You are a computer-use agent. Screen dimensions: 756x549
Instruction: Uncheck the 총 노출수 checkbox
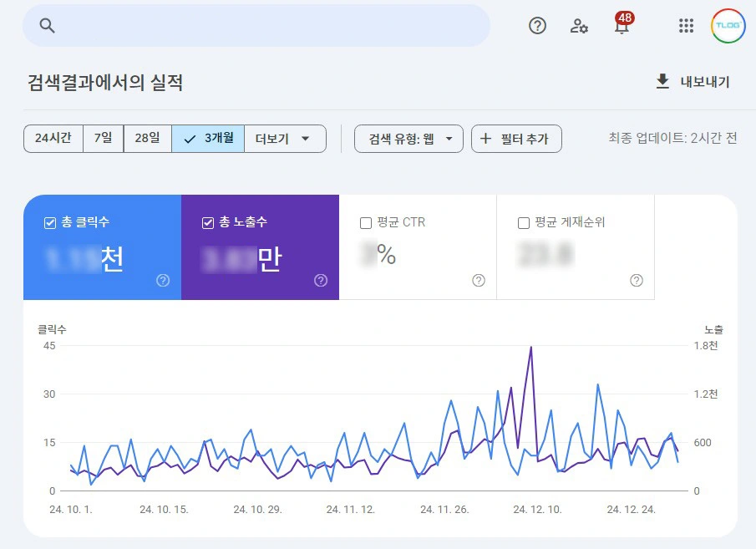coord(208,223)
